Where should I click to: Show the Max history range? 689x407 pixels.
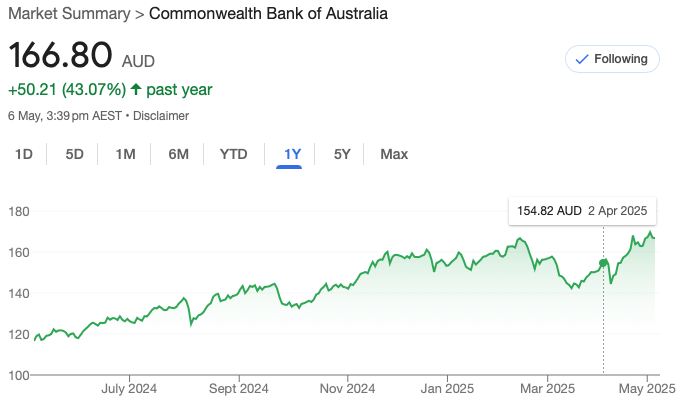tap(394, 154)
